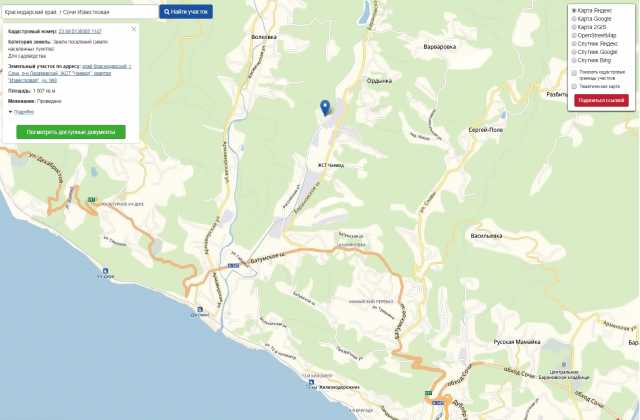This screenshot has width=640, height=420.
Task: Enable the thematic map checkbox
Action: [x=574, y=87]
